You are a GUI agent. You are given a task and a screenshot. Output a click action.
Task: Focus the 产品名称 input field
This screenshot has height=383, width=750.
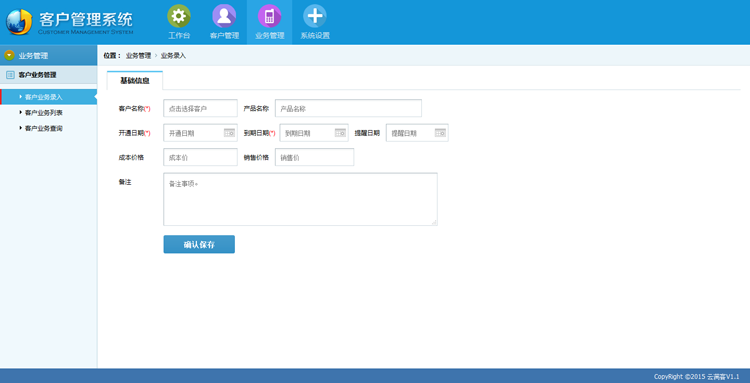(348, 109)
